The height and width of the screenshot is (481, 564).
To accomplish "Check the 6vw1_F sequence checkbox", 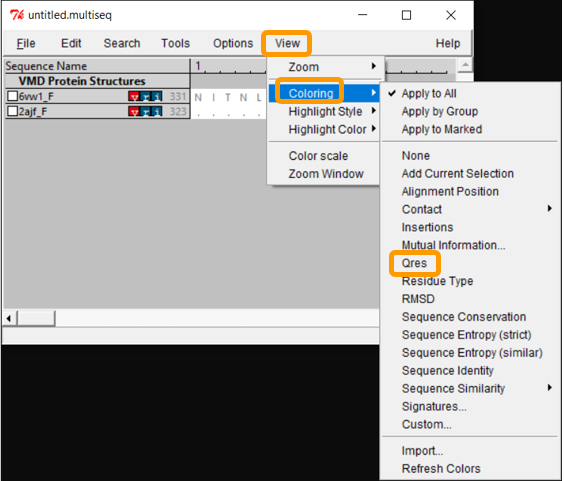I will click(13, 96).
